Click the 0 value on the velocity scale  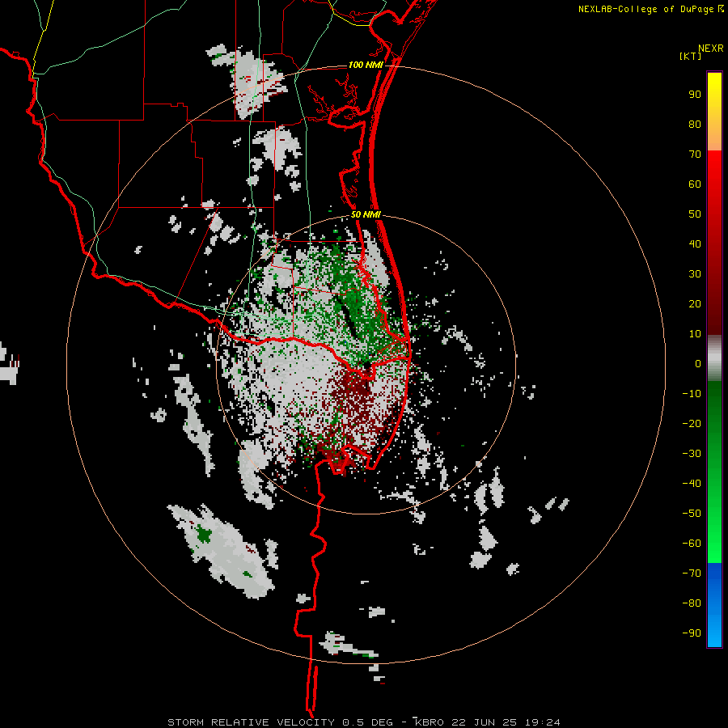tap(698, 364)
